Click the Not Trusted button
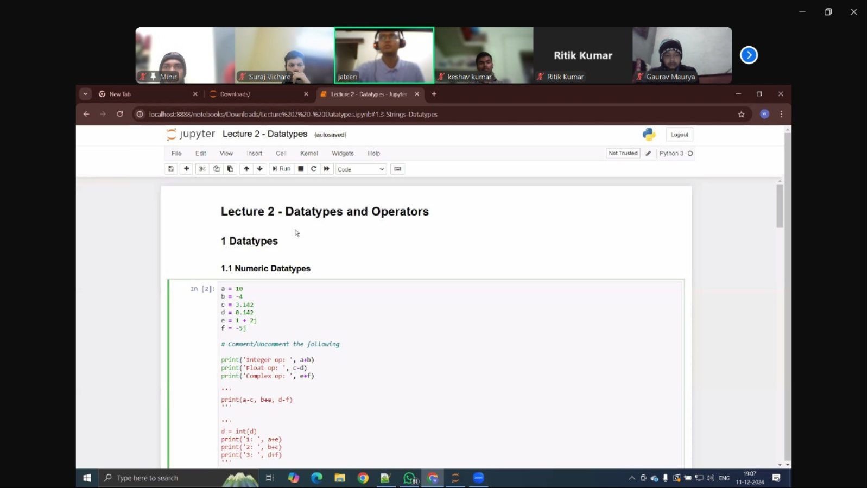This screenshot has height=488, width=868. [x=623, y=154]
